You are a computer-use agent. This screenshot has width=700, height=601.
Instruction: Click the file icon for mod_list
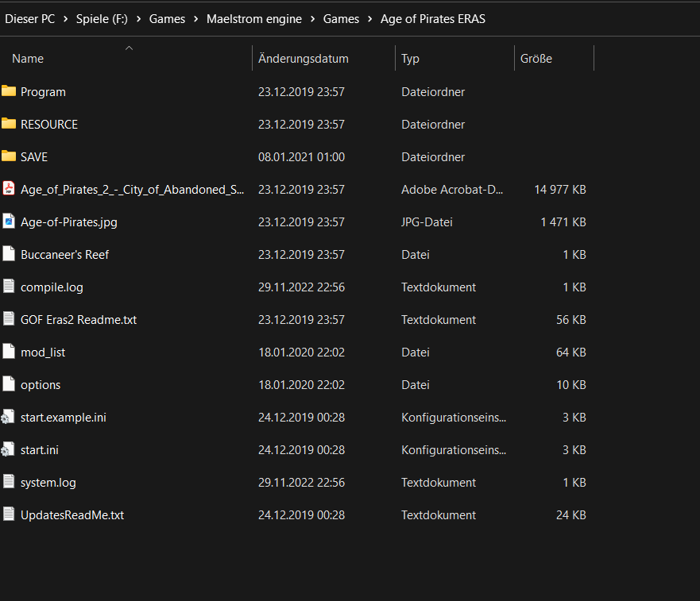[9, 352]
